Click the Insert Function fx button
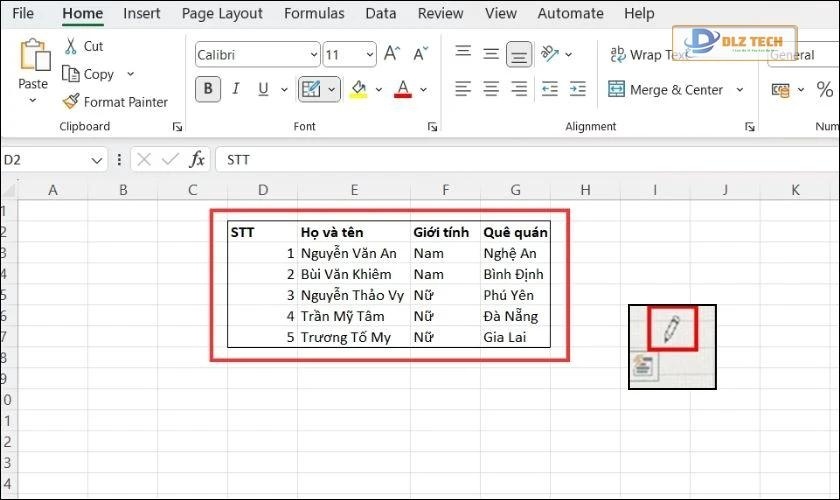Screen dimensions: 840x500 pyautogui.click(x=197, y=160)
